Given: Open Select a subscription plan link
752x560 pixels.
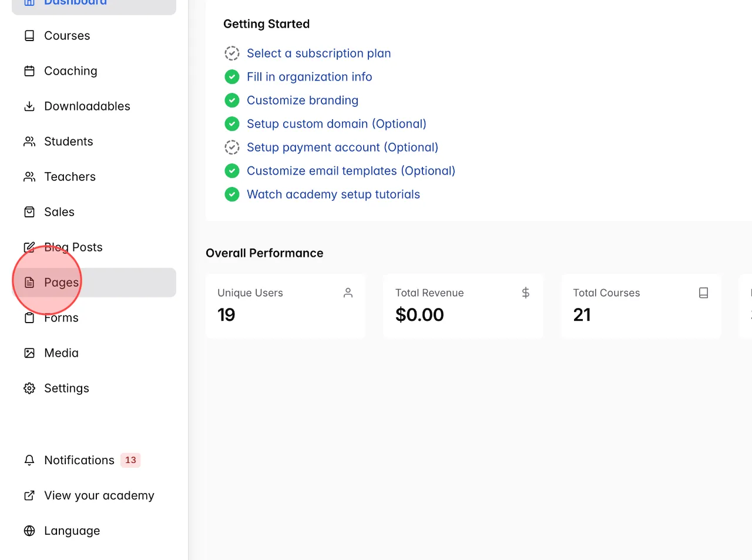Looking at the screenshot, I should 319,53.
